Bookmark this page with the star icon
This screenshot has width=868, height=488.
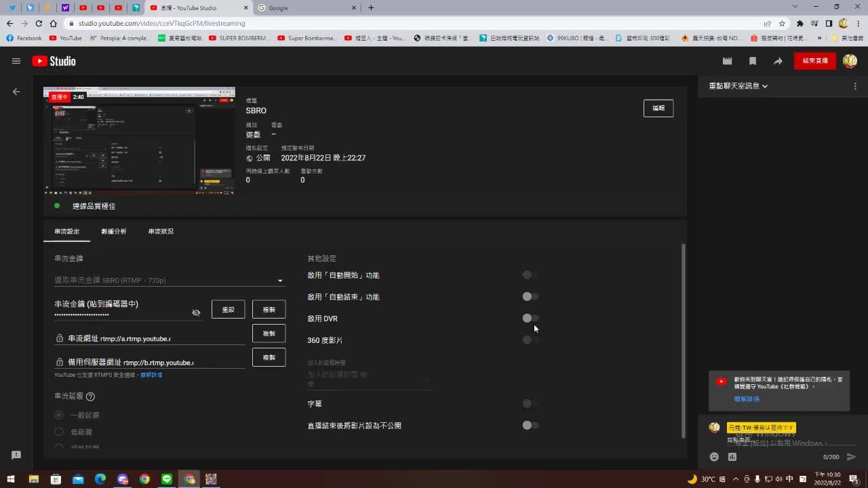782,23
